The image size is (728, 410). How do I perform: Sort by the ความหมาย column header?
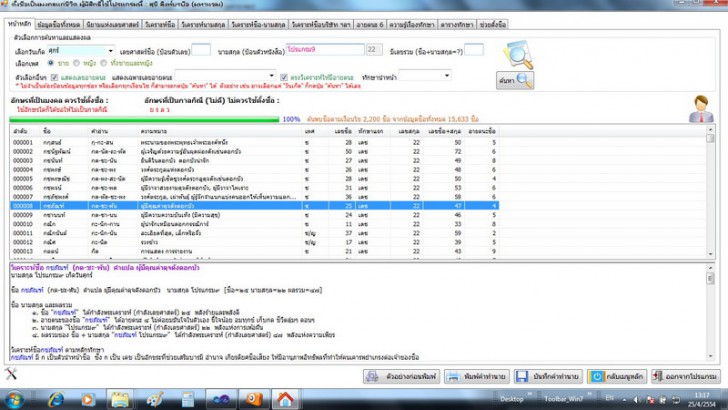(220, 131)
